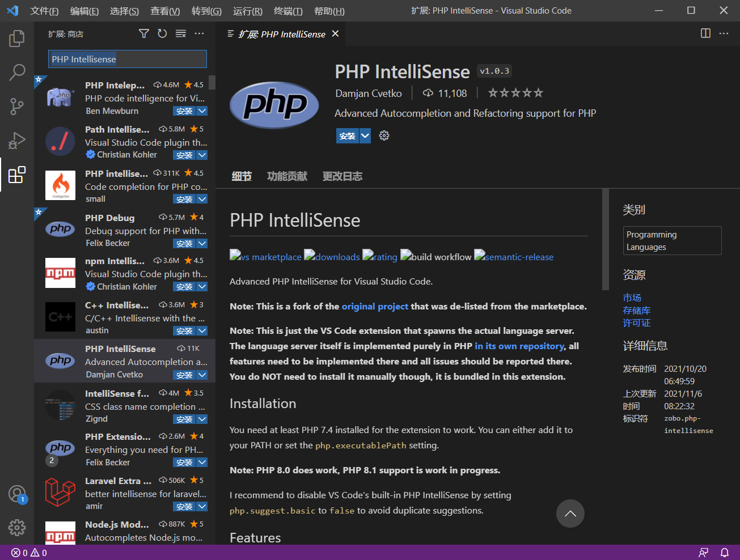The height and width of the screenshot is (560, 740).
Task: Open the 文件(F) menu
Action: (44, 11)
